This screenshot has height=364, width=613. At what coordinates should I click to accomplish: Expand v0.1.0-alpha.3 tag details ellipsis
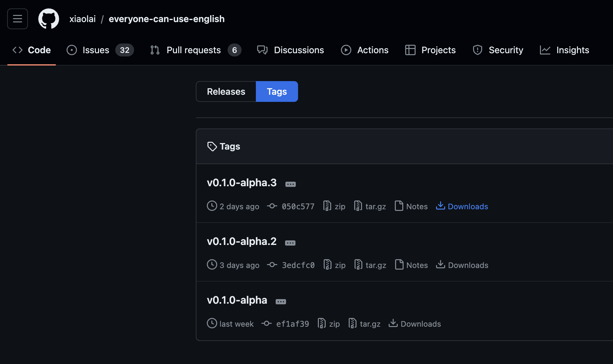[x=290, y=184]
